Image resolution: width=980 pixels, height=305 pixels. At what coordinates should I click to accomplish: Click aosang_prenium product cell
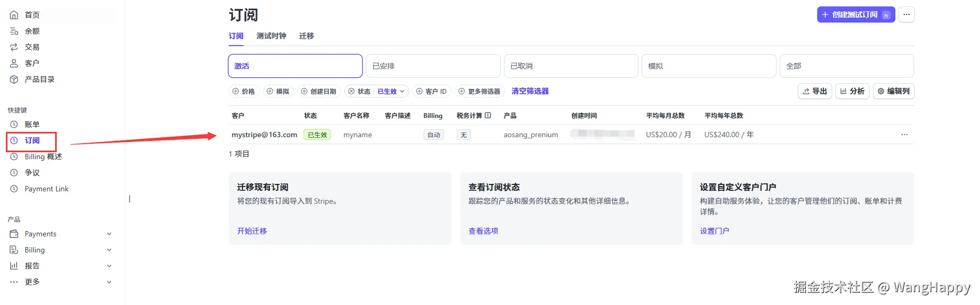(531, 135)
